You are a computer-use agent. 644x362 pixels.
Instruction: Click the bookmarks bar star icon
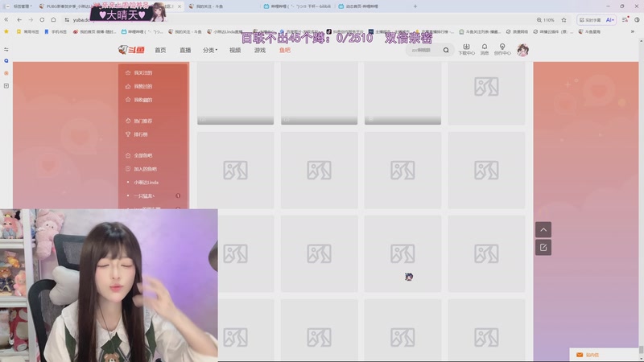pyautogui.click(x=6, y=31)
